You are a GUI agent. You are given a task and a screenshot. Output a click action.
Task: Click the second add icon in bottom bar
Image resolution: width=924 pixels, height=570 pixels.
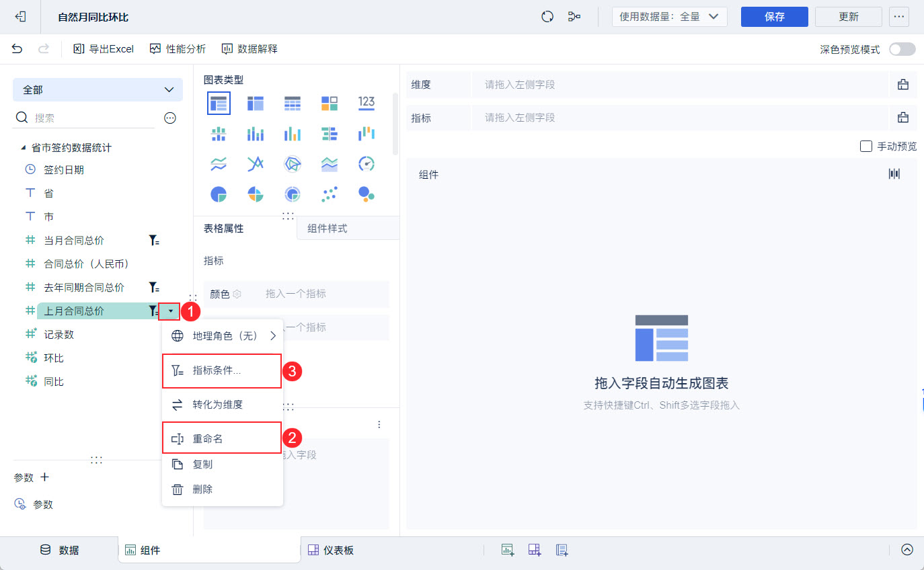coord(535,550)
